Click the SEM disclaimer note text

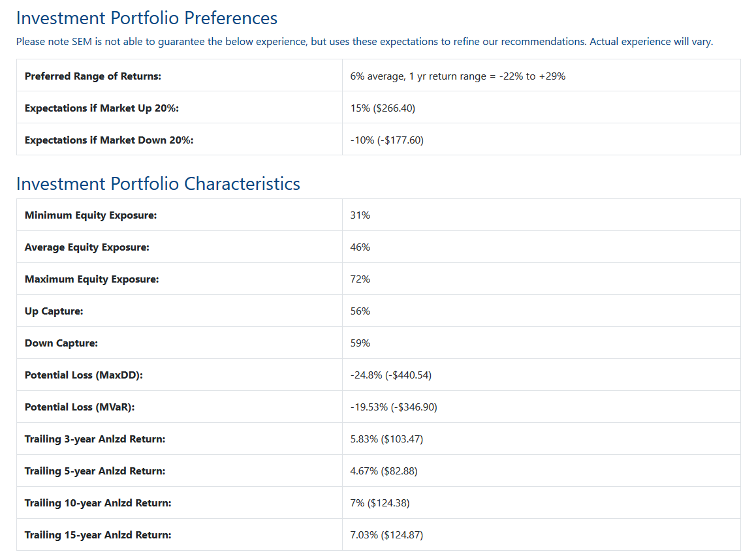(x=364, y=41)
